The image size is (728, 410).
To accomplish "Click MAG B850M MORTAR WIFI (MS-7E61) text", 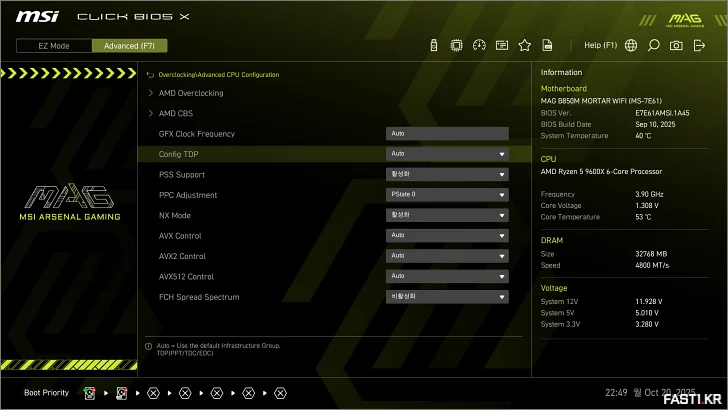I will tap(601, 101).
